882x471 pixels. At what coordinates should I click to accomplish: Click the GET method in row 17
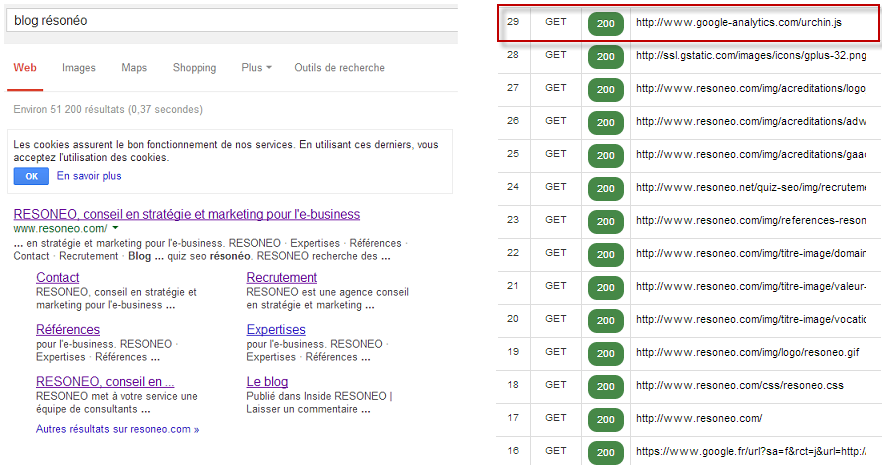click(x=556, y=418)
